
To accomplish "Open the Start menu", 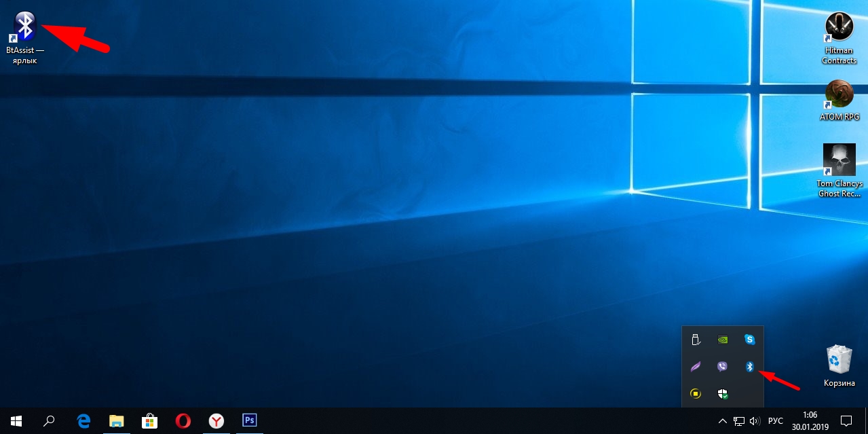I will [16, 421].
